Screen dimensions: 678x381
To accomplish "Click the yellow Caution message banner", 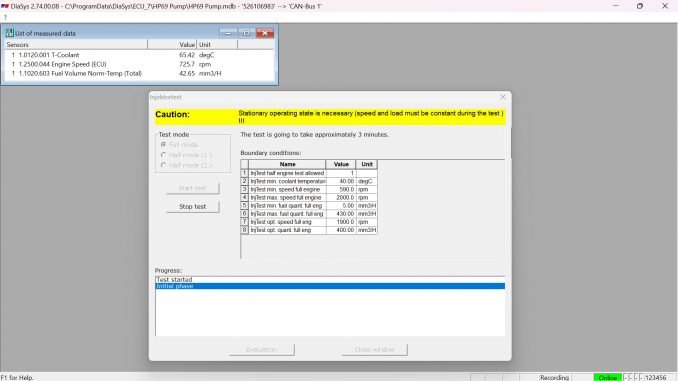I will point(330,117).
